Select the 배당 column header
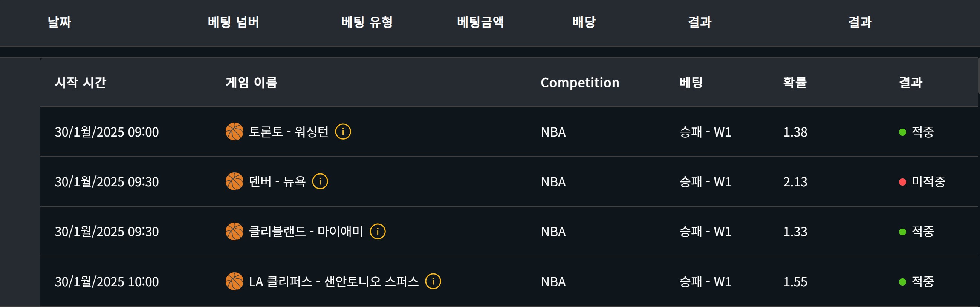Viewport: 980px width, 307px height. pos(584,22)
